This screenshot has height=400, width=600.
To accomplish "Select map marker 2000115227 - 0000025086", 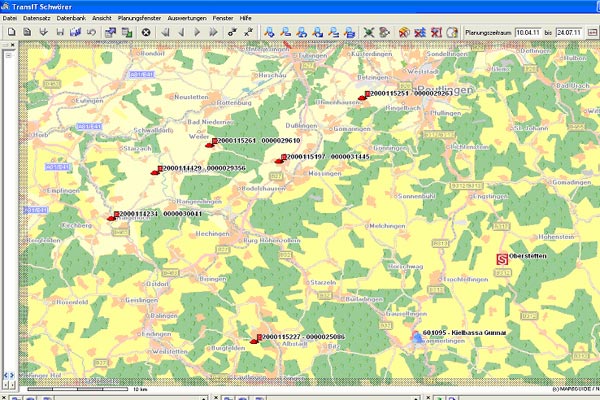I will point(254,339).
